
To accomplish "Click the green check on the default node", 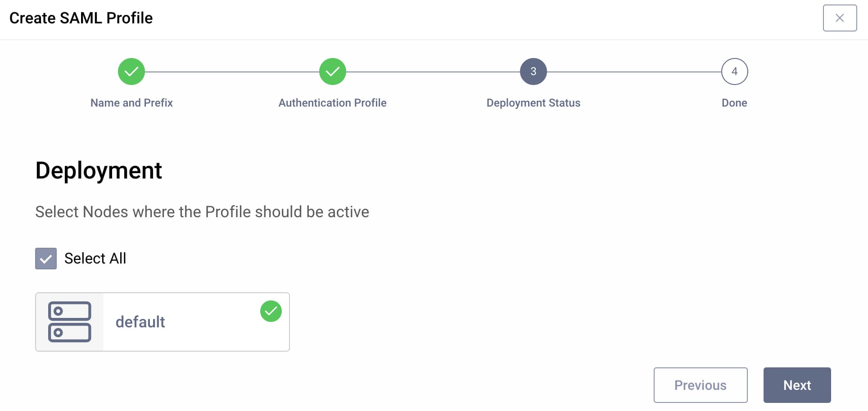I will [271, 311].
